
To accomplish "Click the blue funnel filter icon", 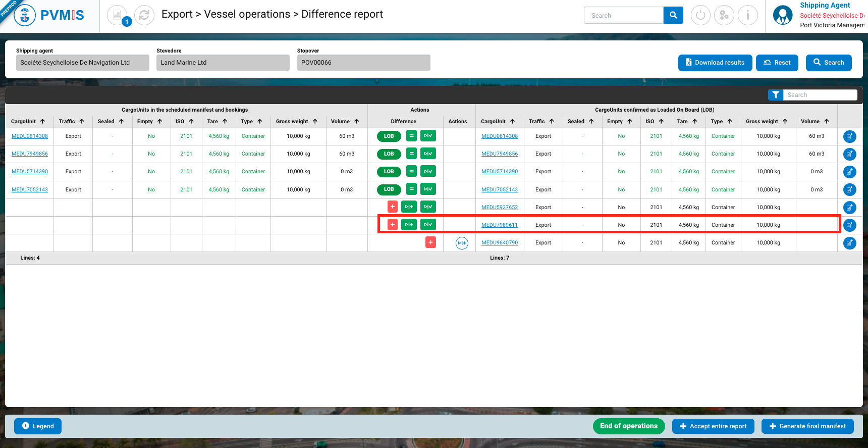I will coord(775,95).
